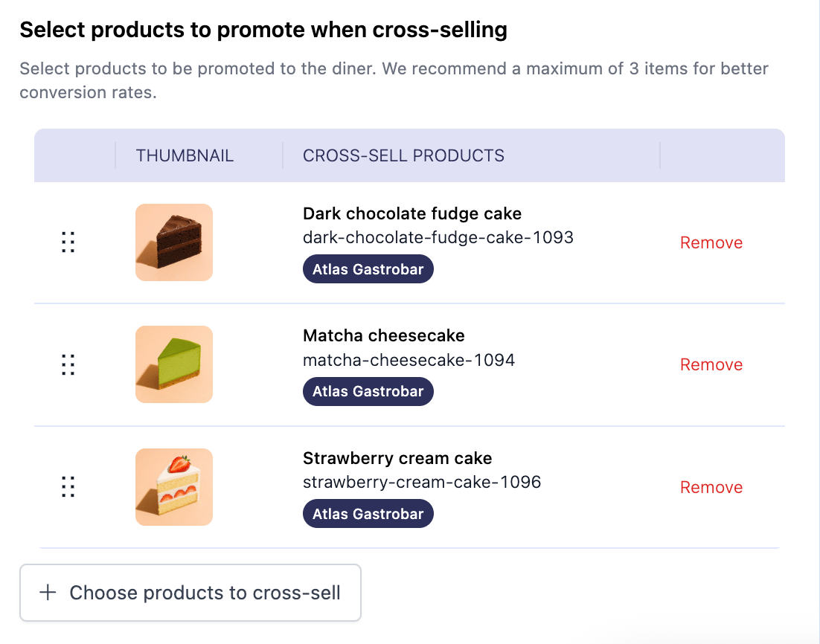Click the THUMBNAIL column header
This screenshot has height=644, width=820.
(185, 155)
